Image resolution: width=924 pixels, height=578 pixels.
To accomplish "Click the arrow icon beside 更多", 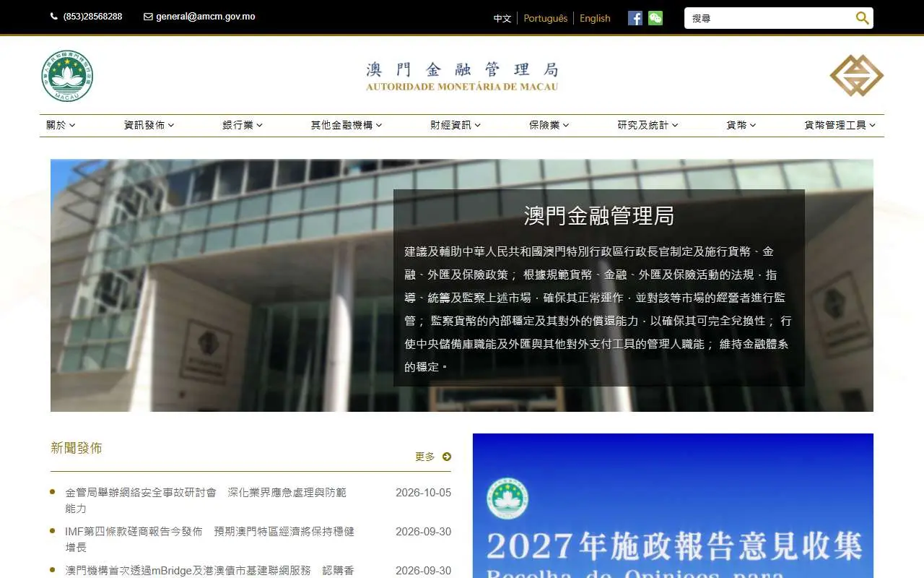I will pos(446,457).
